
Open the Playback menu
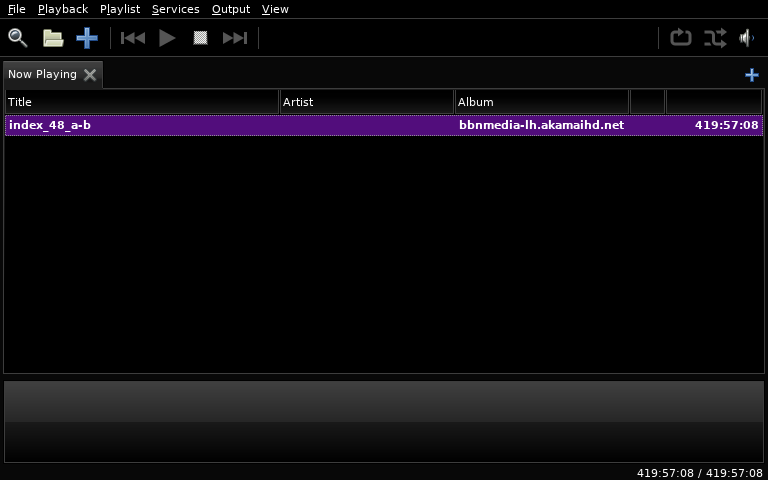point(63,9)
